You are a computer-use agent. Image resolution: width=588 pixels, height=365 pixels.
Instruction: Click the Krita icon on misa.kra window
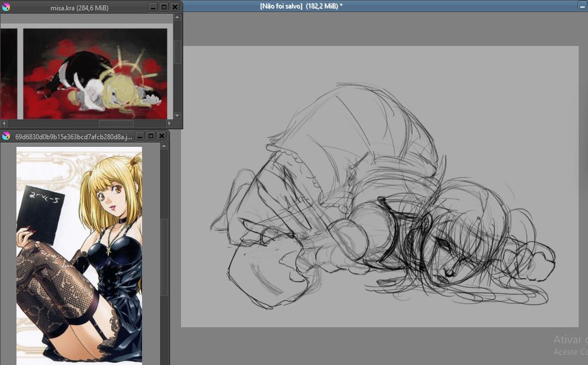tap(6, 8)
